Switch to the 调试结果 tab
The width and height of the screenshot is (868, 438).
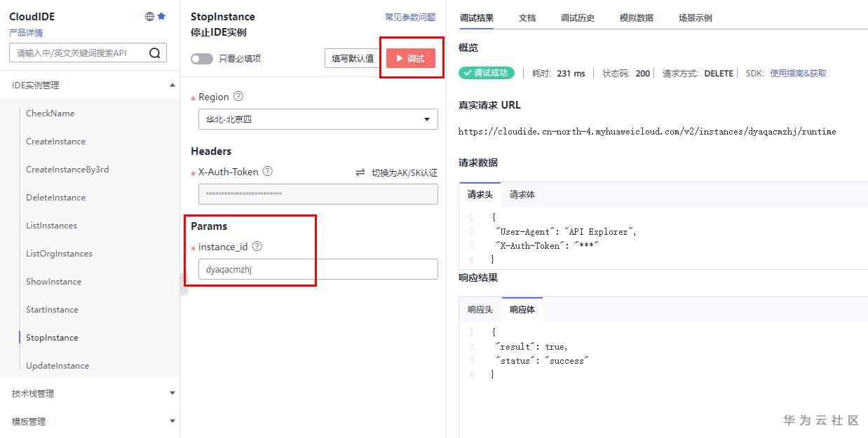point(476,18)
